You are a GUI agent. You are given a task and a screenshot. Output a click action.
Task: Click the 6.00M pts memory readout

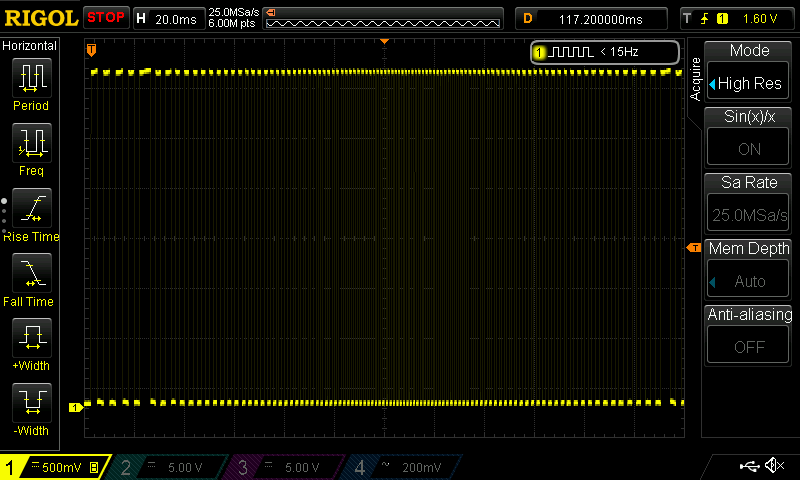click(232, 23)
